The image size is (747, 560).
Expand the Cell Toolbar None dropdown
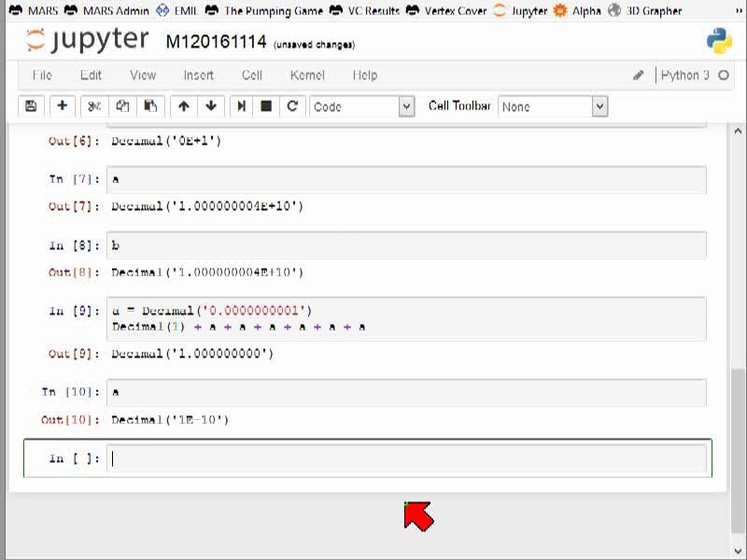pos(553,106)
